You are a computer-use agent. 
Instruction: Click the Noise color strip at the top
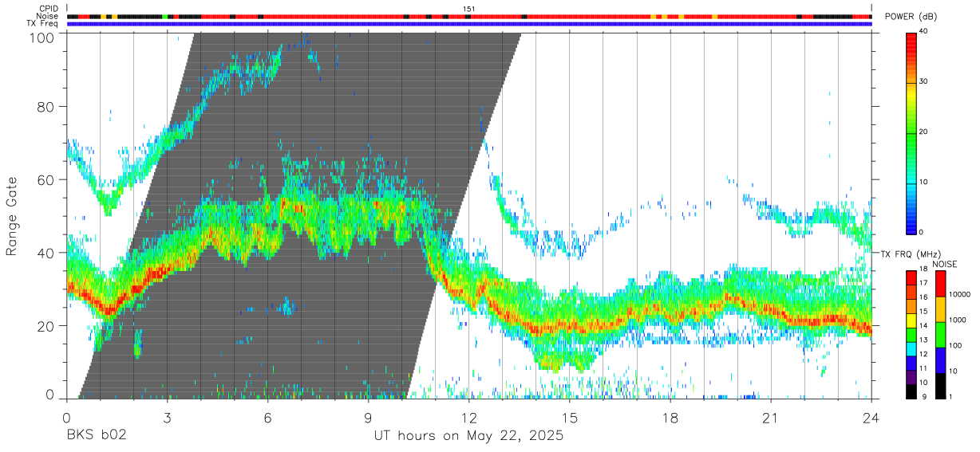click(468, 16)
